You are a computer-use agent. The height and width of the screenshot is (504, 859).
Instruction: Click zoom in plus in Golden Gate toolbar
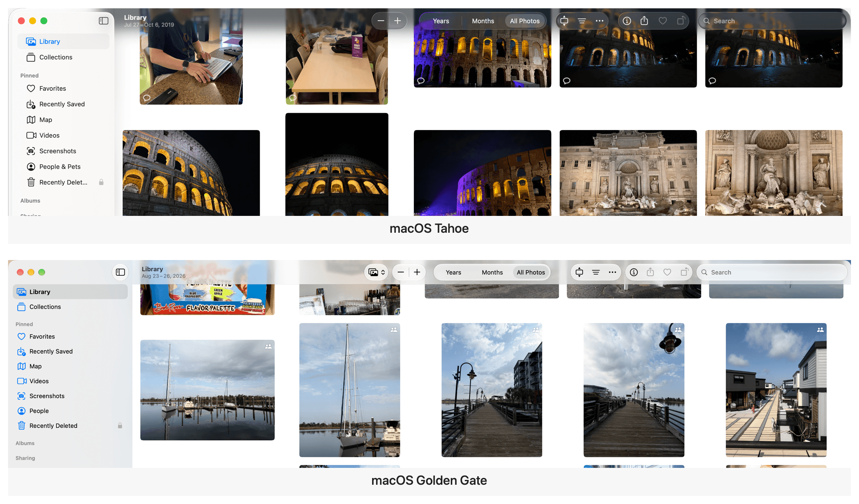click(417, 272)
